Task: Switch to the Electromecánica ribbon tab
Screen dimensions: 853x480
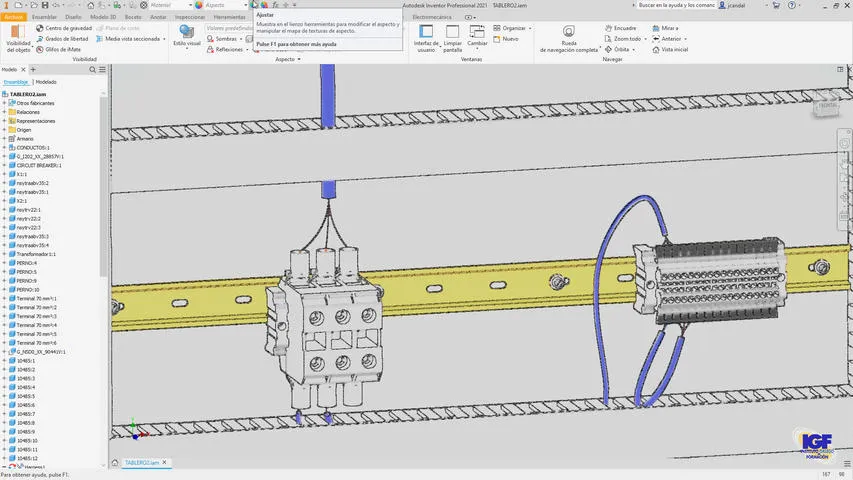Action: pyautogui.click(x=432, y=17)
